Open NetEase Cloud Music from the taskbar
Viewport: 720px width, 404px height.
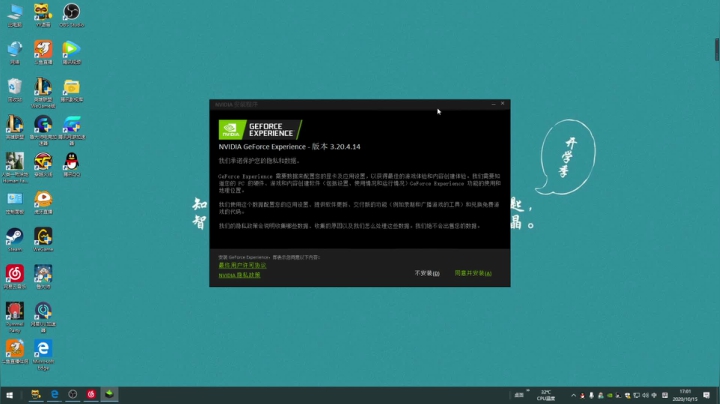[x=91, y=394]
